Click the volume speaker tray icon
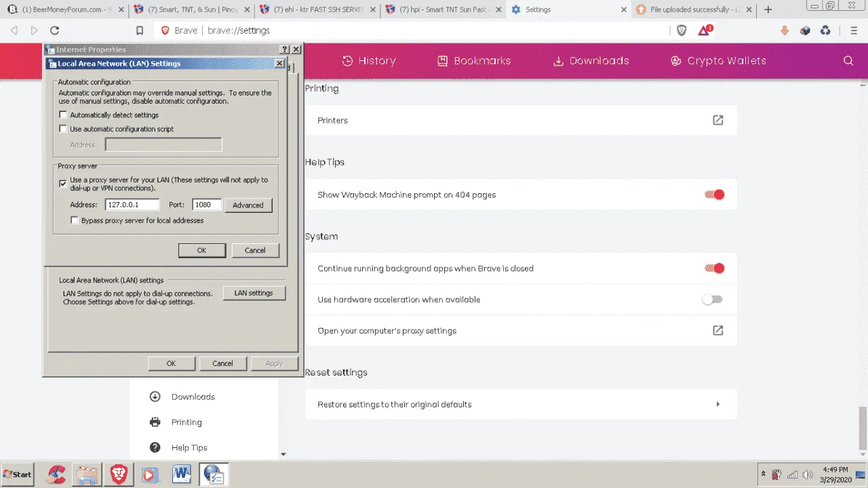 pyautogui.click(x=808, y=474)
